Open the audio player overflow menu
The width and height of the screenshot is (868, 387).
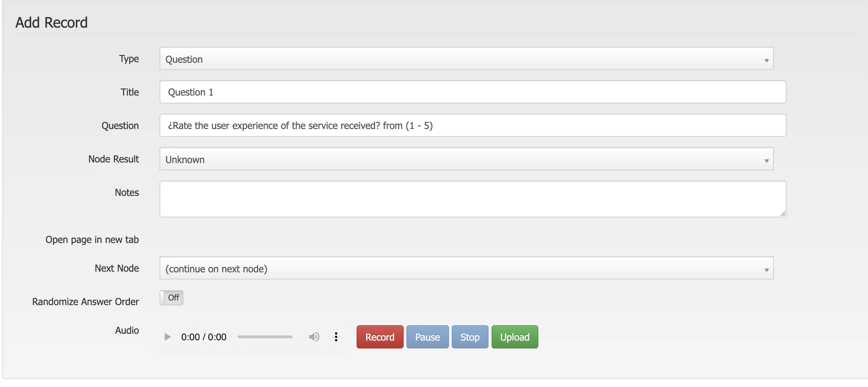click(336, 337)
